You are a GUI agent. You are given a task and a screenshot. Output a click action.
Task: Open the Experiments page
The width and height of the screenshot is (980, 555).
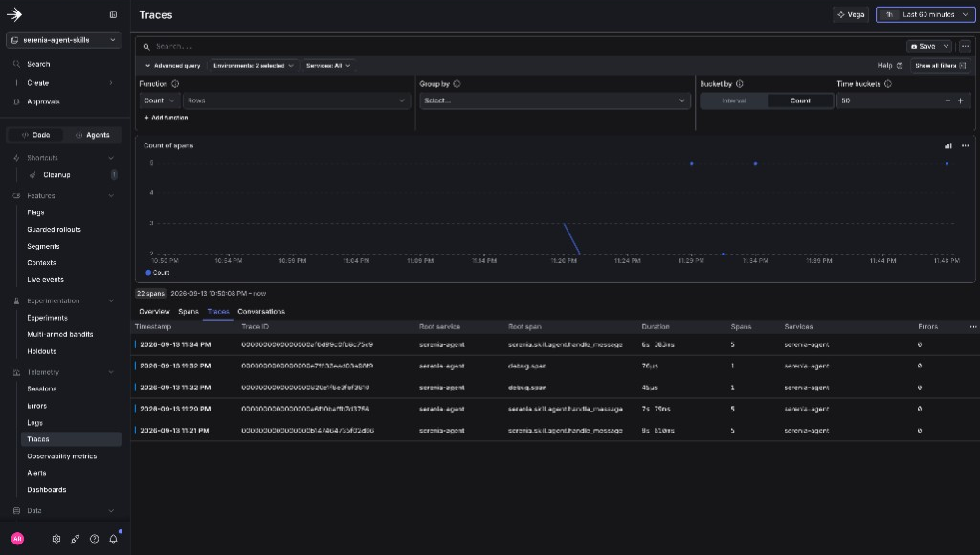tap(47, 318)
